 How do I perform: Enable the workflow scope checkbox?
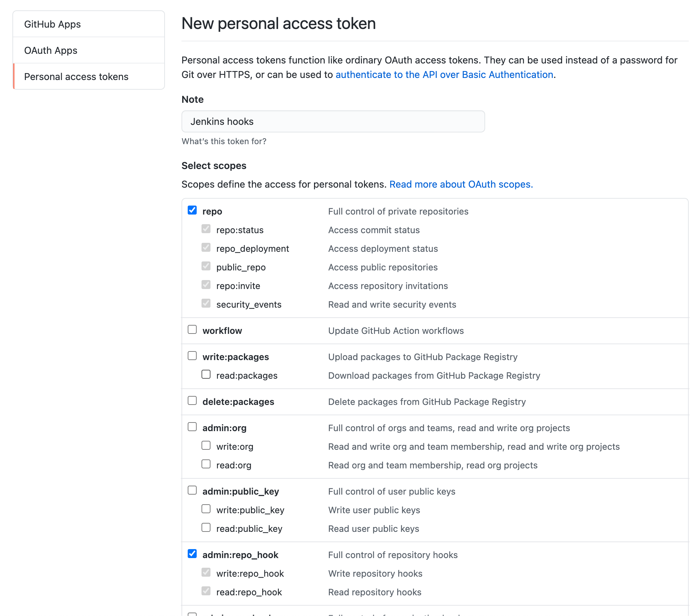pos(192,330)
